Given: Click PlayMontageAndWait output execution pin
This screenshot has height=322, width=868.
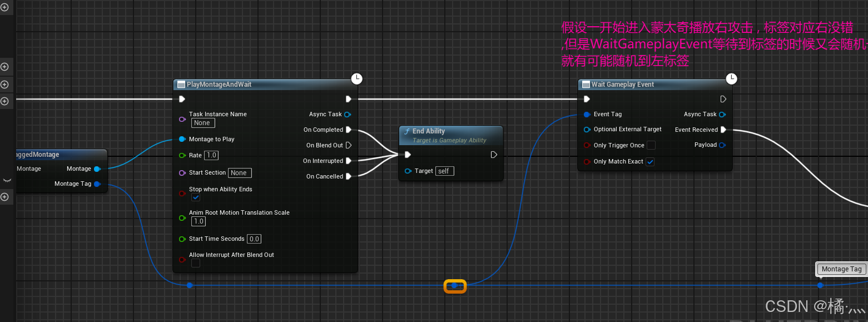Looking at the screenshot, I should pyautogui.click(x=349, y=99).
